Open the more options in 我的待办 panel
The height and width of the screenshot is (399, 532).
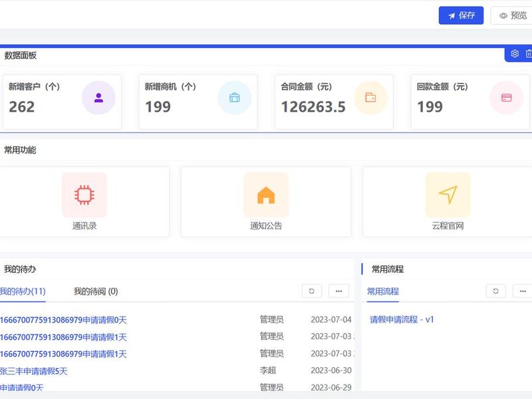tap(338, 291)
